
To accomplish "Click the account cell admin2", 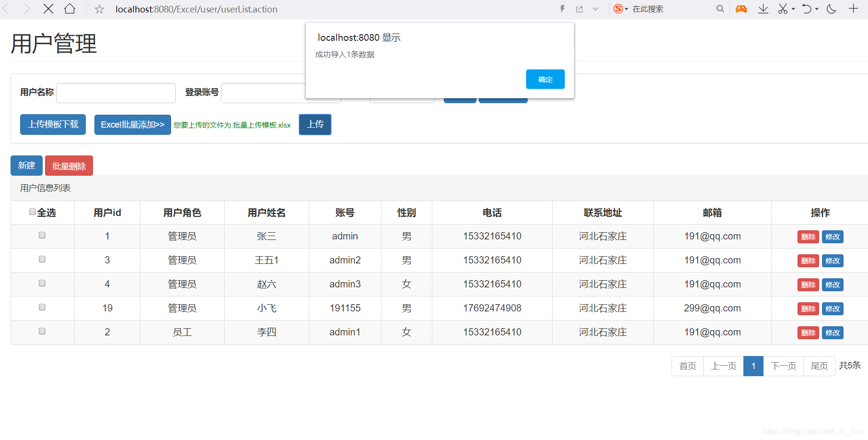I will point(345,260).
